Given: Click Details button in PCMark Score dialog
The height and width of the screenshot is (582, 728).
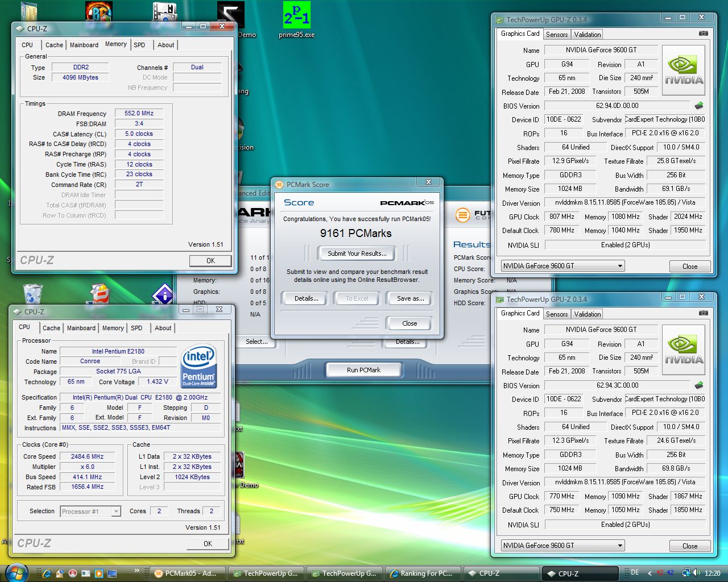Looking at the screenshot, I should pyautogui.click(x=306, y=298).
